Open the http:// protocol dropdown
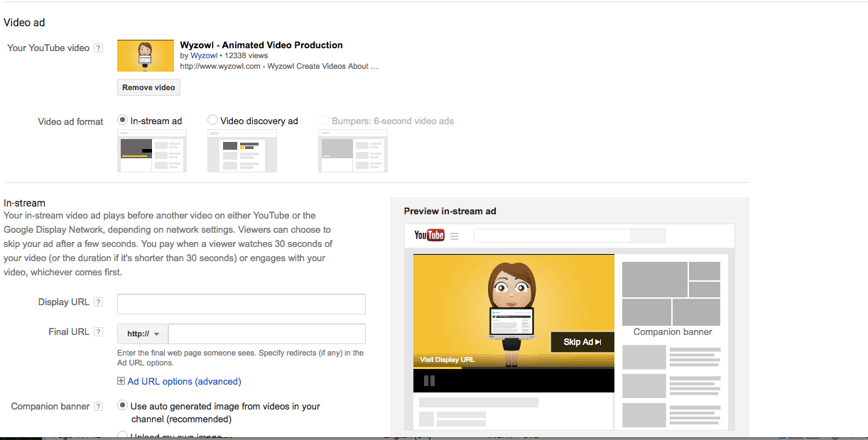The height and width of the screenshot is (440, 868). [142, 334]
